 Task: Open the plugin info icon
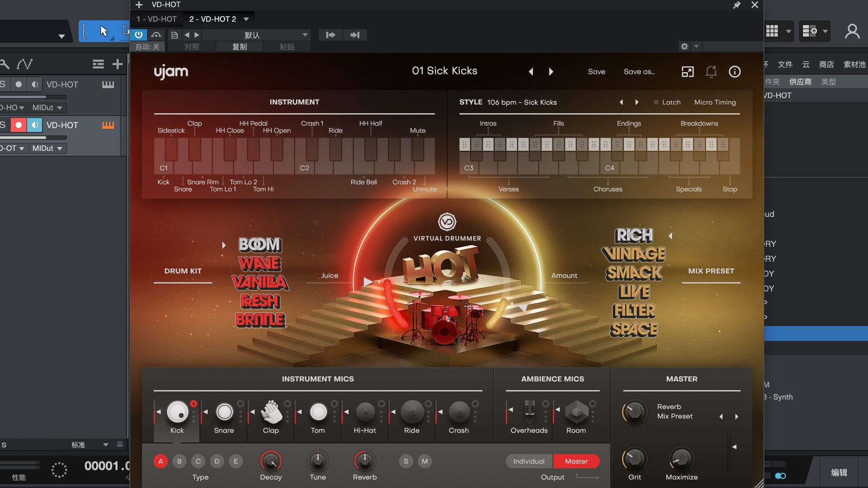[735, 71]
